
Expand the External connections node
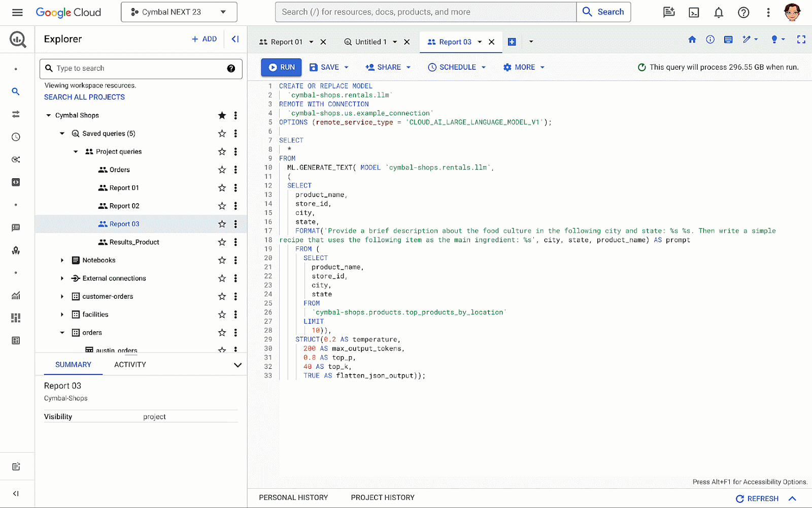[x=62, y=278]
